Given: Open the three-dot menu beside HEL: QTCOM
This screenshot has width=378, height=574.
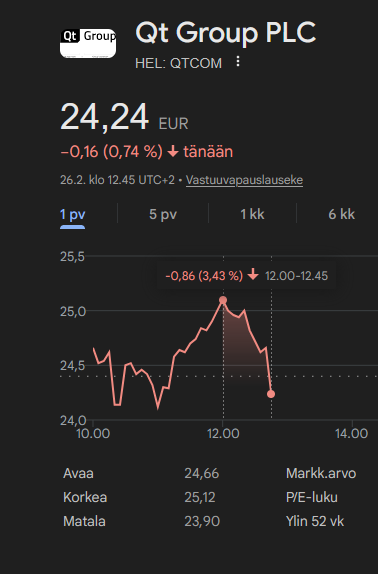Looking at the screenshot, I should click(238, 62).
